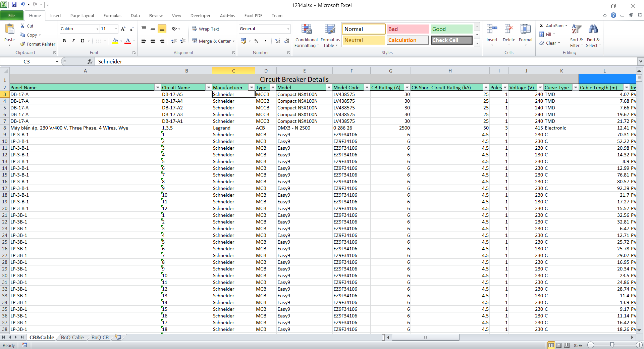Screen dimensions: 644x349
Task: Switch to the Formulas ribbon tab
Action: pos(112,15)
